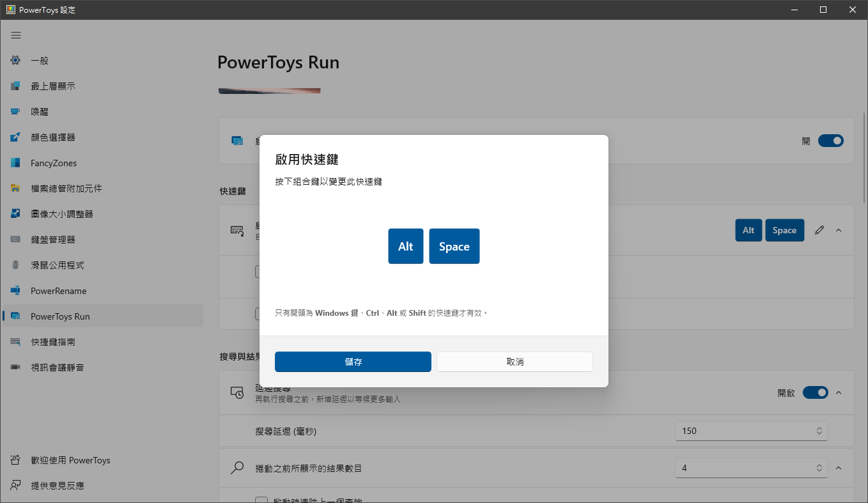Screen dimensions: 868x503
Task: Click the dialog's Alt key tile
Action: tap(406, 246)
